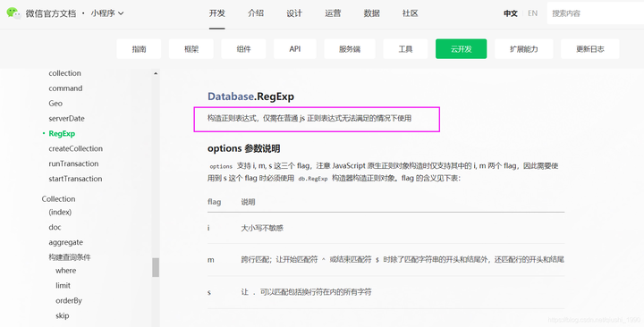Open the 更新日志 sub-navigation button
Image resolution: width=644 pixels, height=327 pixels.
coord(590,49)
